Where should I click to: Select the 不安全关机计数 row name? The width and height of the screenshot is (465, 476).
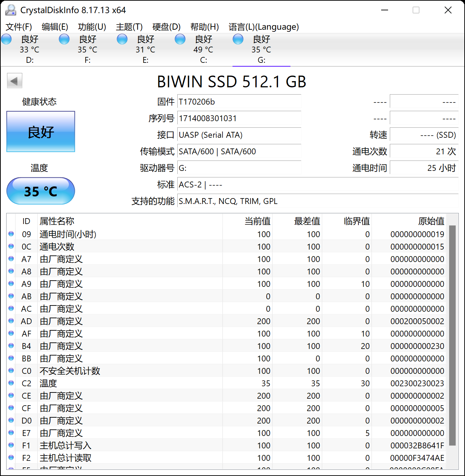click(70, 371)
